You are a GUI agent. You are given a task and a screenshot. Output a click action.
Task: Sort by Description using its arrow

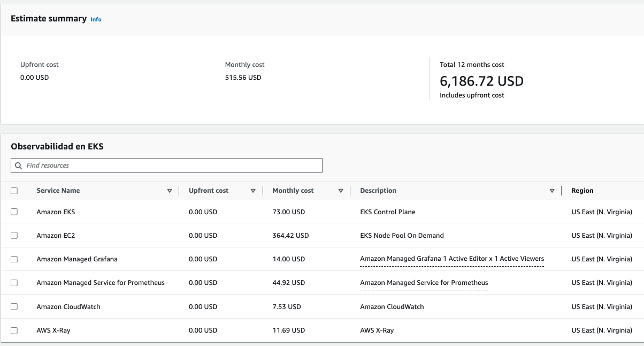(552, 191)
